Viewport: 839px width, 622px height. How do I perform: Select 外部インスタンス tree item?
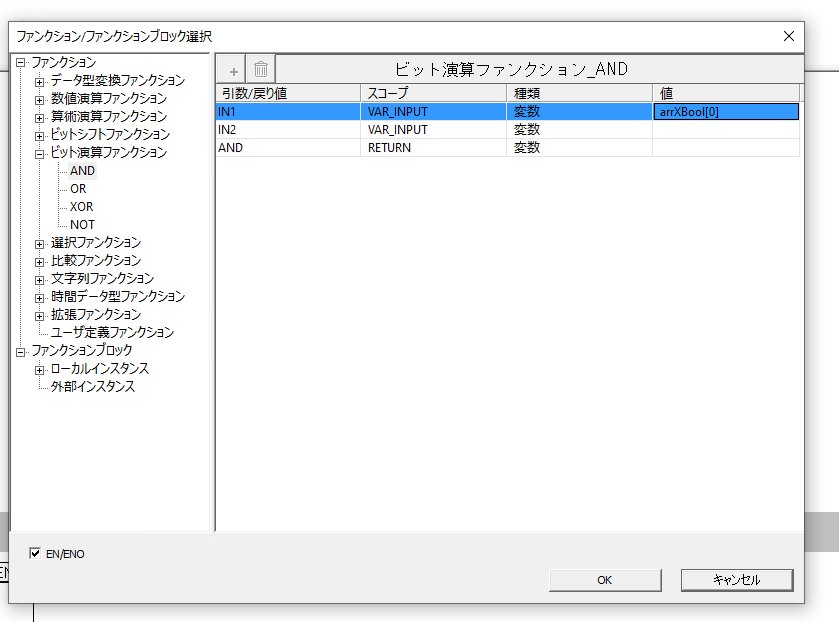point(93,387)
